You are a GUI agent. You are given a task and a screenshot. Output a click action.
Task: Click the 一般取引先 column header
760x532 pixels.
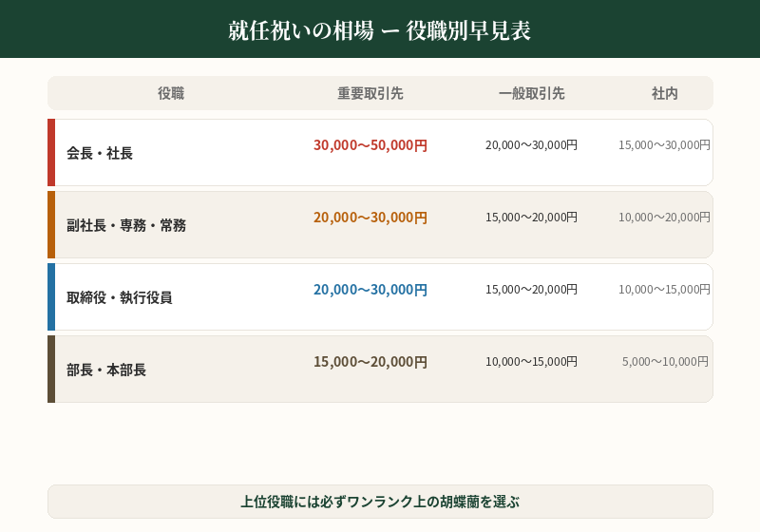532,93
